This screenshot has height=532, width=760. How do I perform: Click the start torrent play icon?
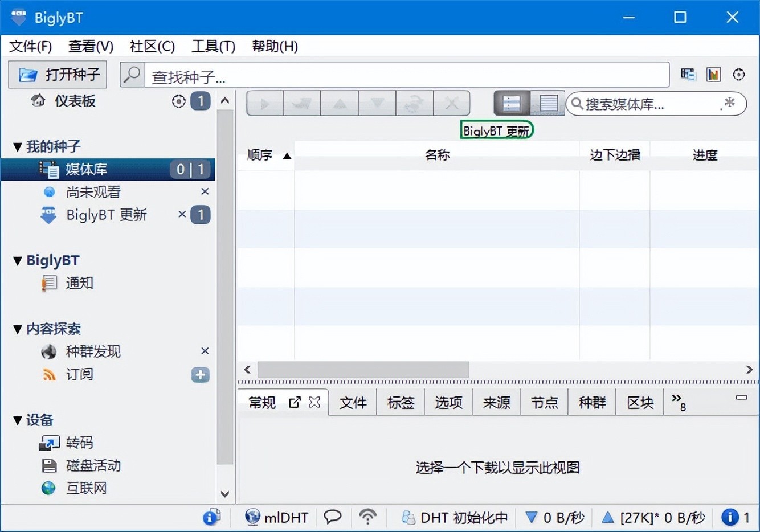point(265,104)
